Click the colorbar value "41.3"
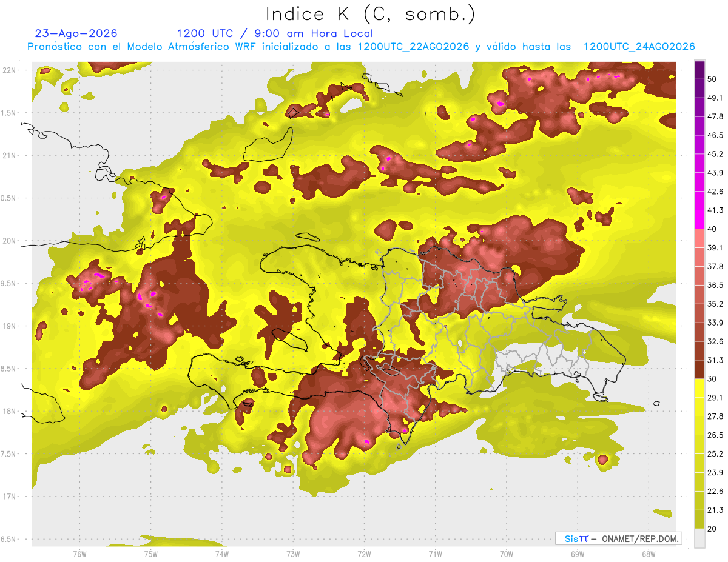728x562 pixels. (x=715, y=210)
